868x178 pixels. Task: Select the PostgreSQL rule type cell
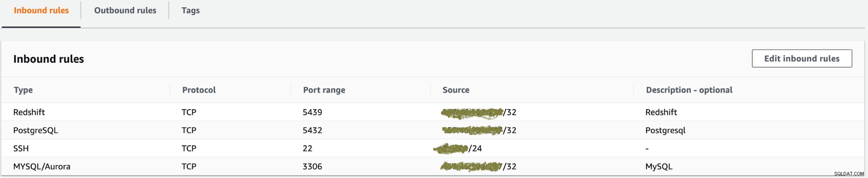coord(36,131)
